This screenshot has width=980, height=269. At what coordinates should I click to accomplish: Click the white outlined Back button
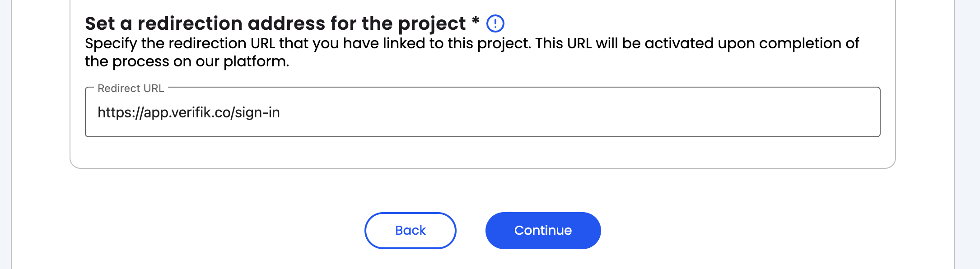pyautogui.click(x=410, y=230)
